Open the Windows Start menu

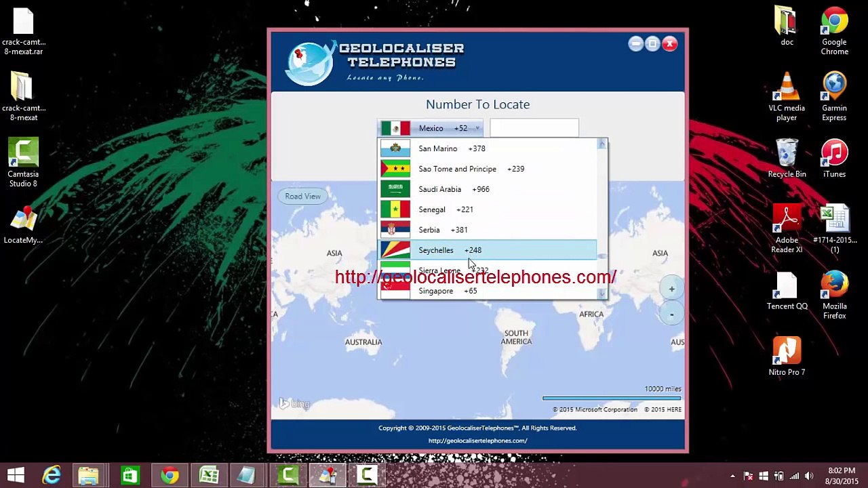16,475
